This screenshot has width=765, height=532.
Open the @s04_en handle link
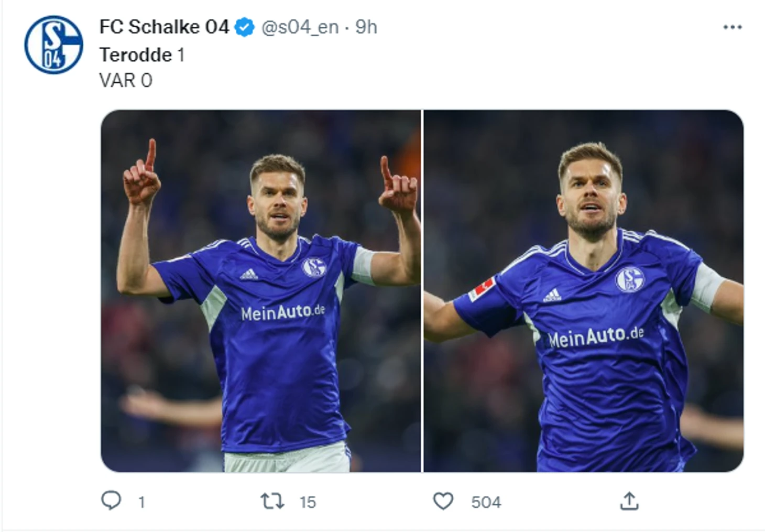click(300, 27)
